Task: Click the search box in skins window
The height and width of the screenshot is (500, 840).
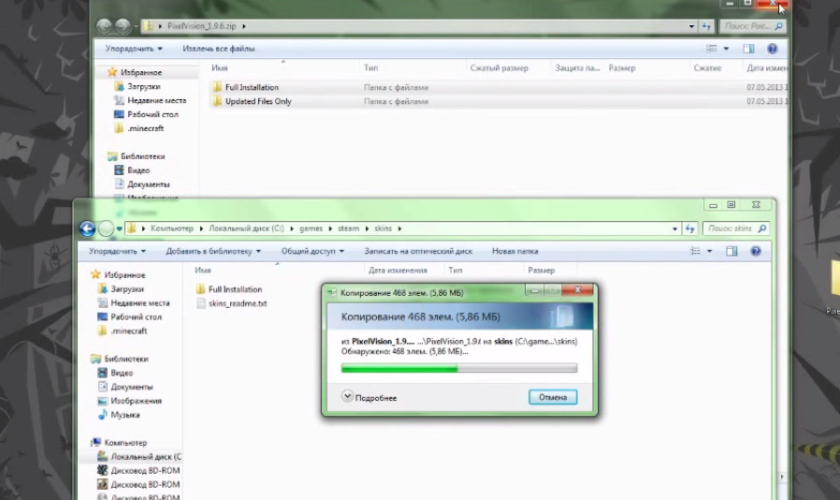Action: pos(736,229)
